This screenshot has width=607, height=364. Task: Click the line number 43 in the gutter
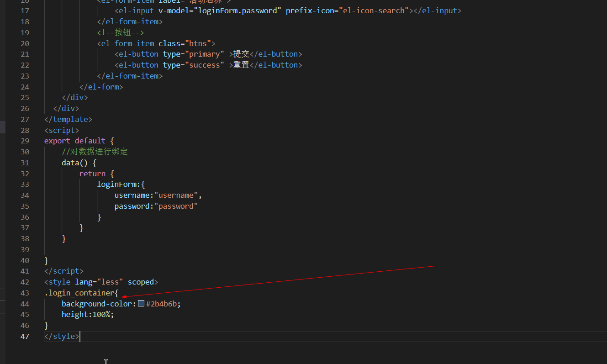click(x=25, y=293)
